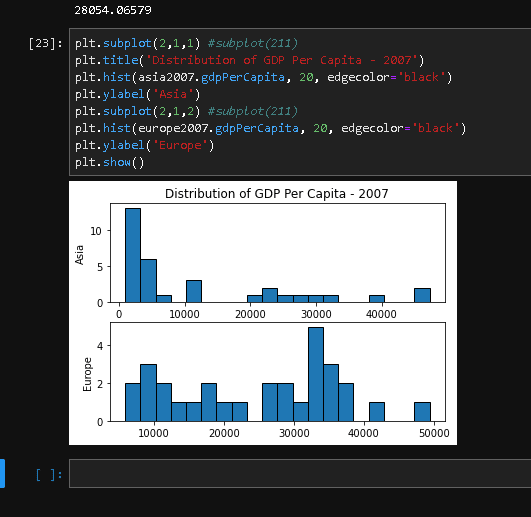Click the code cell [23] editor area
The width and height of the screenshot is (531, 517).
pos(300,102)
